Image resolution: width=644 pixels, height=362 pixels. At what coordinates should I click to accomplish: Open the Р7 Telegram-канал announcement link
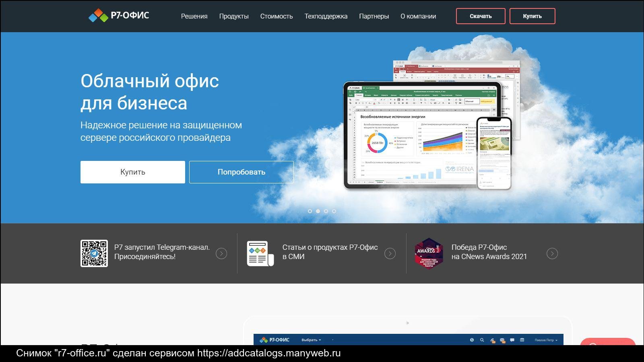[162, 252]
